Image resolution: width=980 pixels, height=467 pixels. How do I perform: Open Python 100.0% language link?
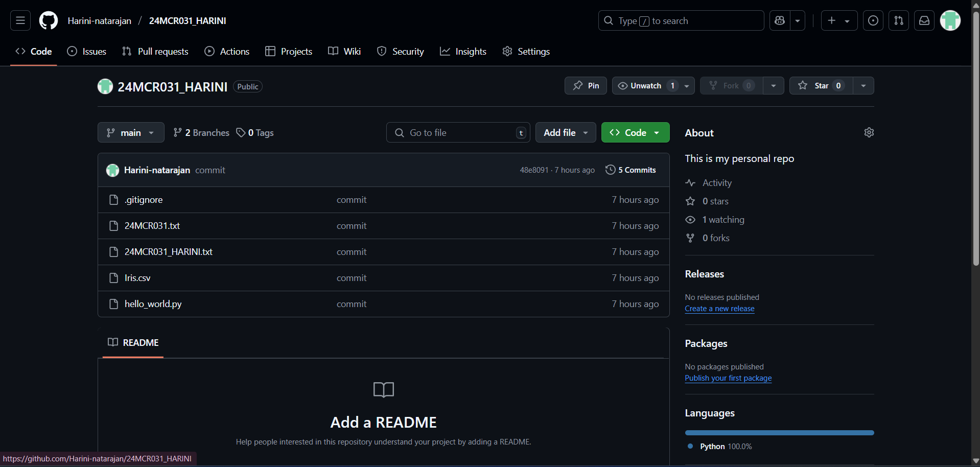(720, 447)
